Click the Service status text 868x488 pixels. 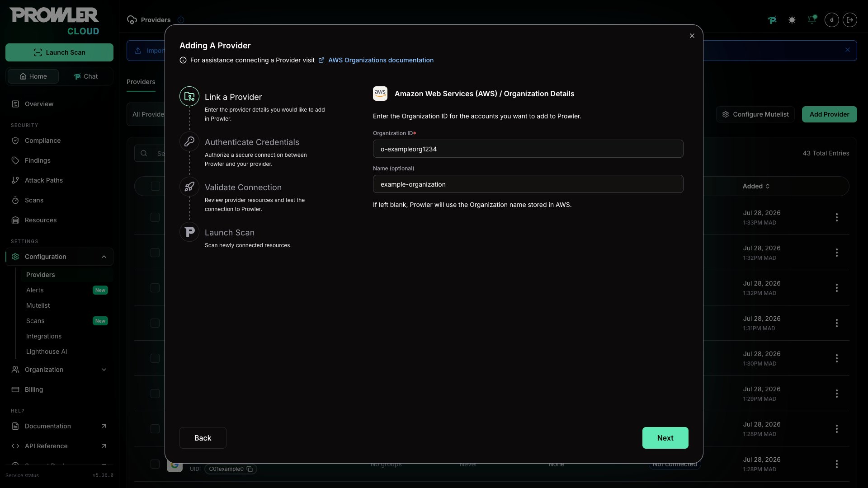coord(22,475)
